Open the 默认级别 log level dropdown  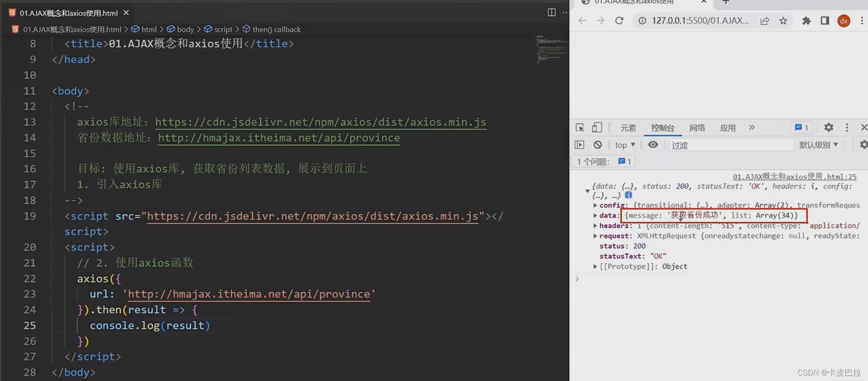coord(818,145)
